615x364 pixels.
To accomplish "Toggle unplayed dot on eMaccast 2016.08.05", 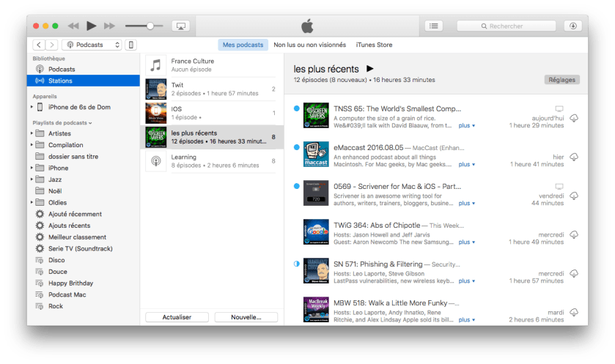I will coord(296,147).
